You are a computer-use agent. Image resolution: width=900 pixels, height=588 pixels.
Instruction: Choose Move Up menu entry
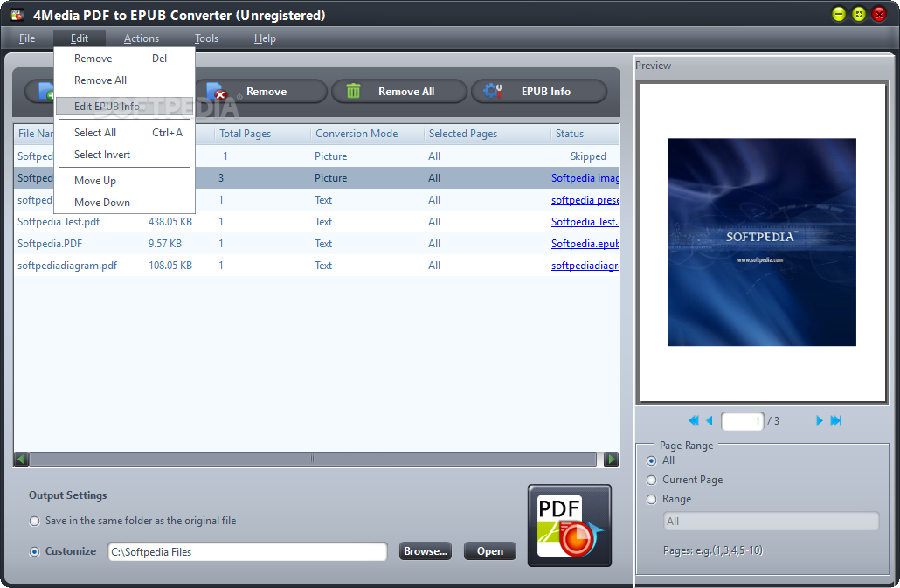tap(125, 181)
